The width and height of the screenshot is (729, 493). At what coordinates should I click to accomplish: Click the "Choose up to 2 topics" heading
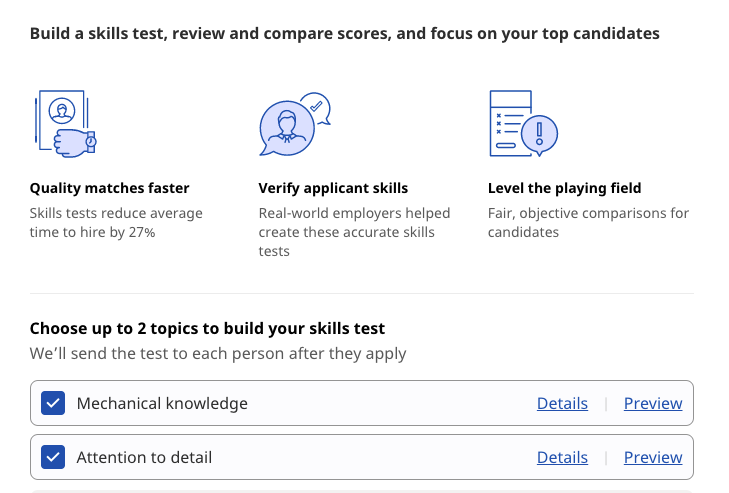pos(207,328)
